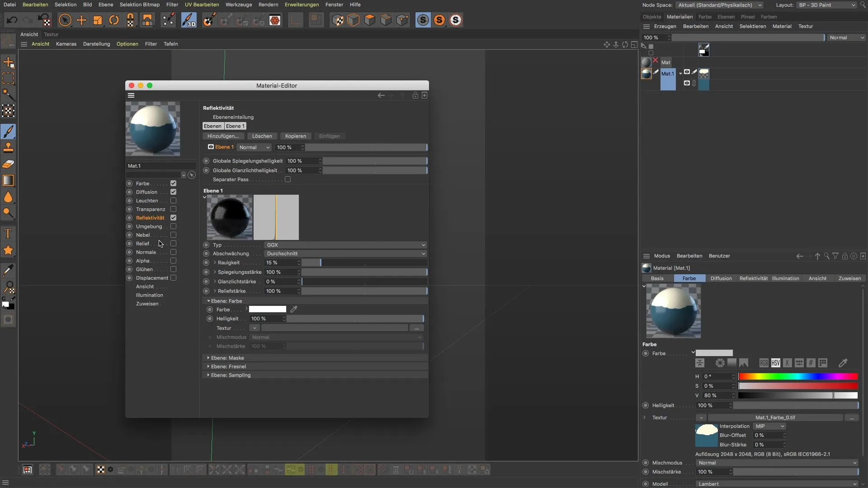Click the white Farbe swatch in Ebene: Farbe
Viewport: 868px width, 488px height.
pyautogui.click(x=268, y=309)
